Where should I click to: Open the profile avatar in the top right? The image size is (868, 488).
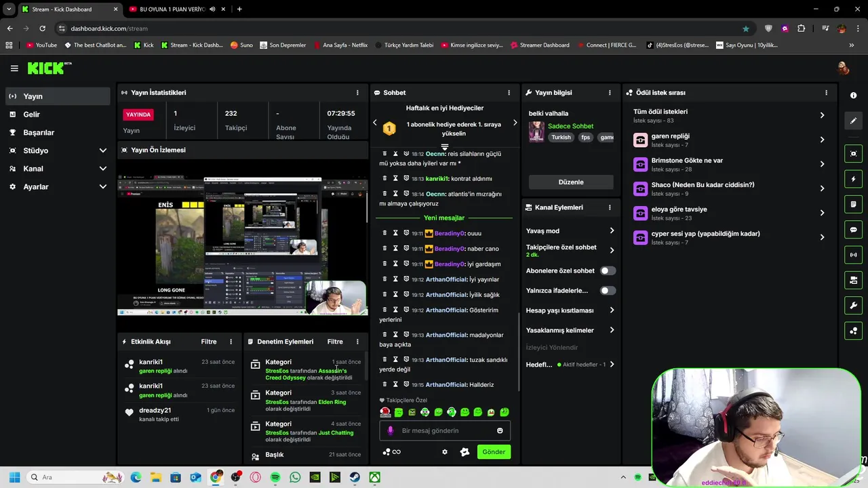[x=843, y=68]
